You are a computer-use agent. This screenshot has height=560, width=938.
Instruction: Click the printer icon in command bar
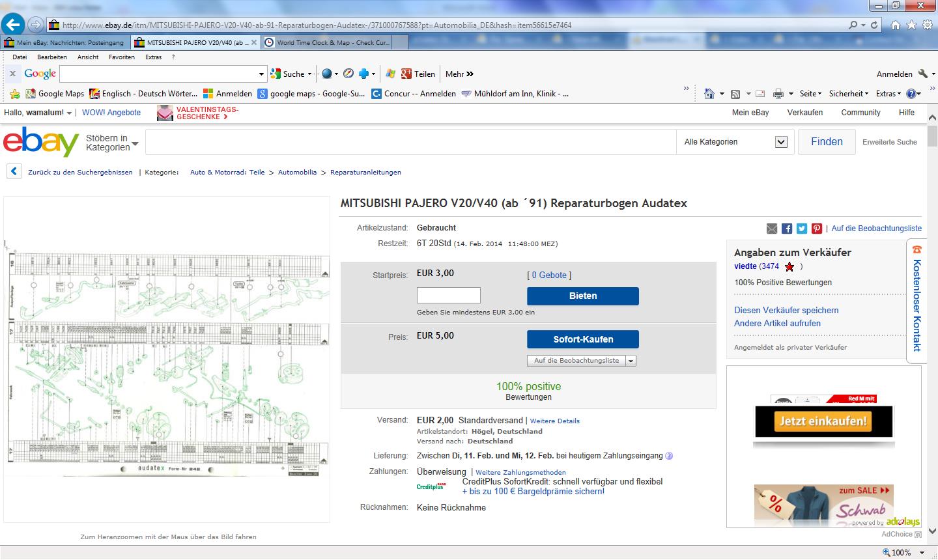778,94
